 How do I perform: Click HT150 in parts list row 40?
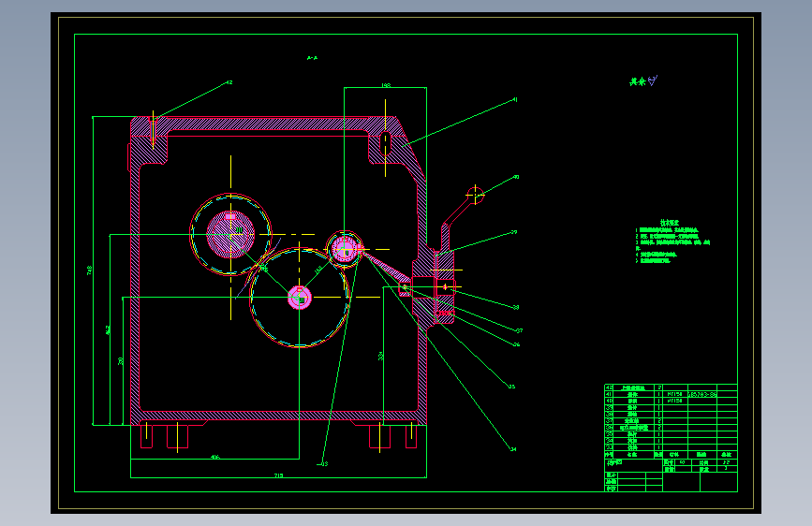coord(674,401)
